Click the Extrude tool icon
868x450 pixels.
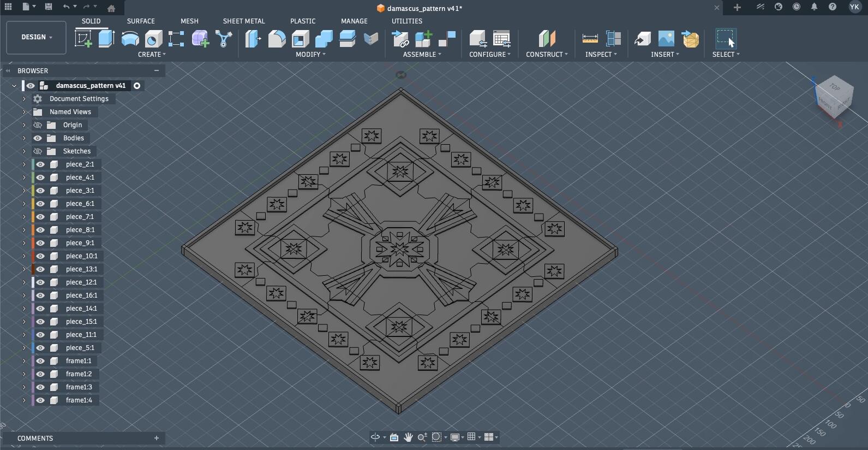pos(106,39)
